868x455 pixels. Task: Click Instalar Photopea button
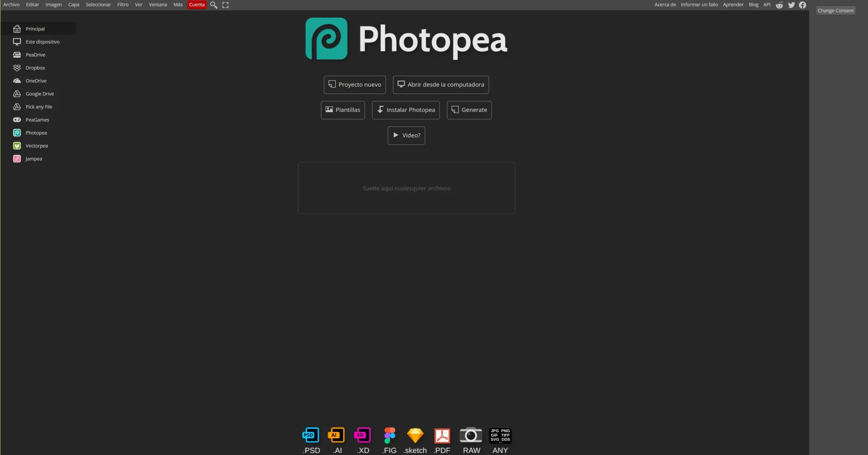click(x=406, y=110)
